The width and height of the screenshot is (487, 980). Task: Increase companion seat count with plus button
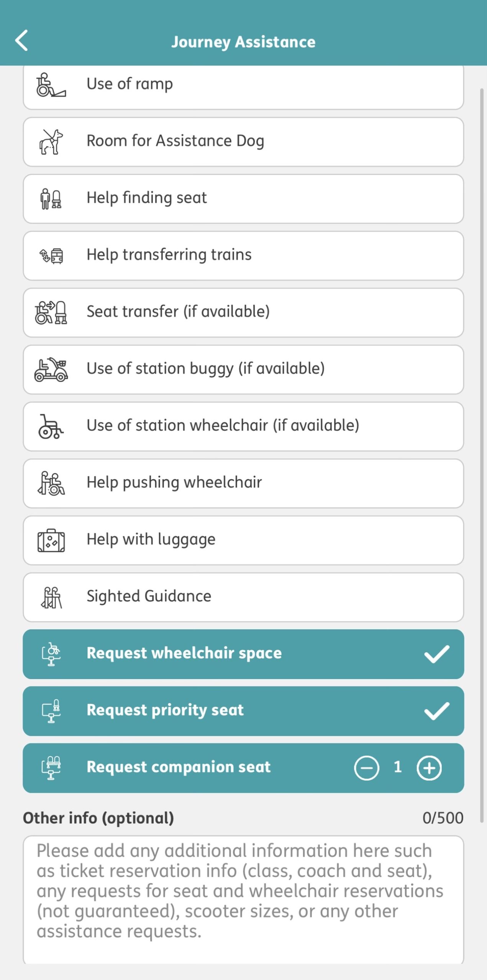[x=429, y=768]
